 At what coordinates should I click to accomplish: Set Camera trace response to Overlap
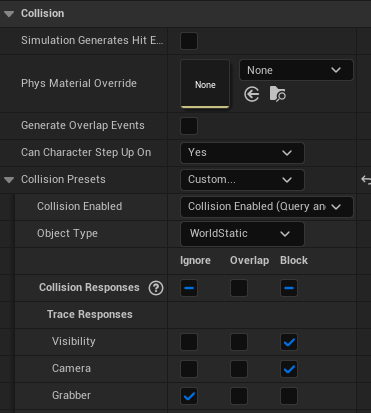[239, 369]
